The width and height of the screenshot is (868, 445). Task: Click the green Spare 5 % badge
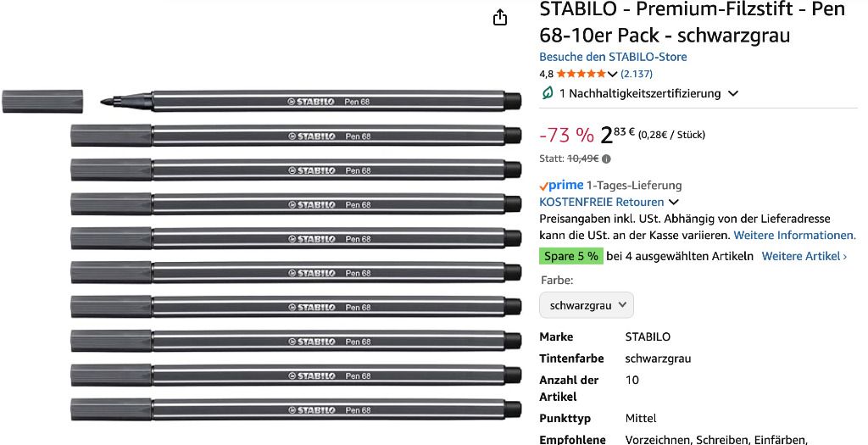tap(570, 256)
